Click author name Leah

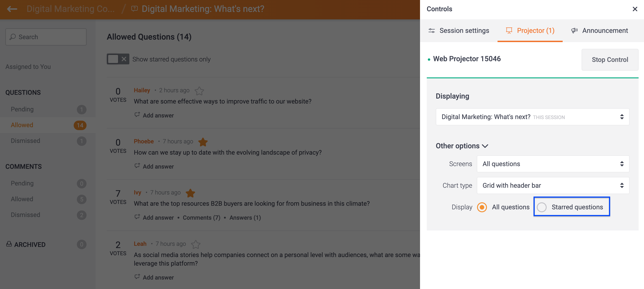pyautogui.click(x=140, y=244)
